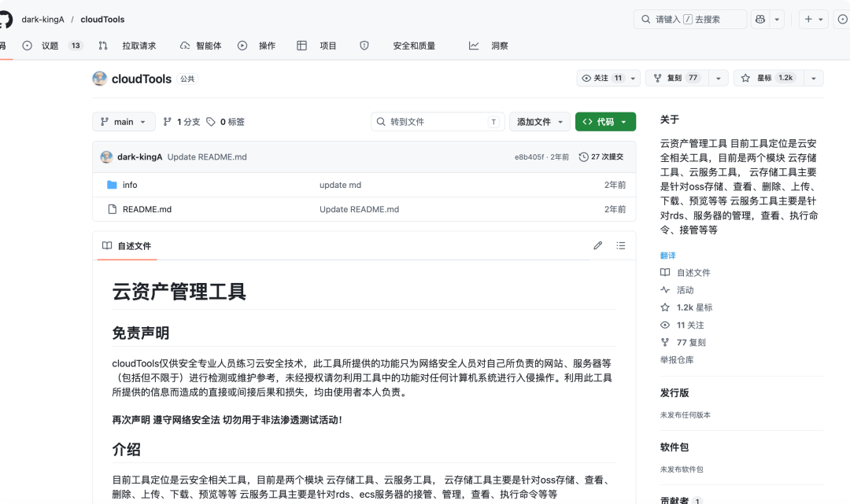Click the 翻译 translate link
Image resolution: width=850 pixels, height=504 pixels.
[x=668, y=256]
